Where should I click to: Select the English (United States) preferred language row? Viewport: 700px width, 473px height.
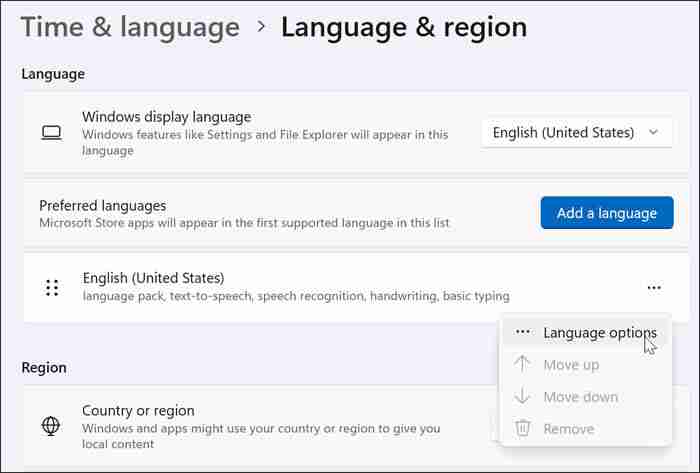click(x=300, y=287)
